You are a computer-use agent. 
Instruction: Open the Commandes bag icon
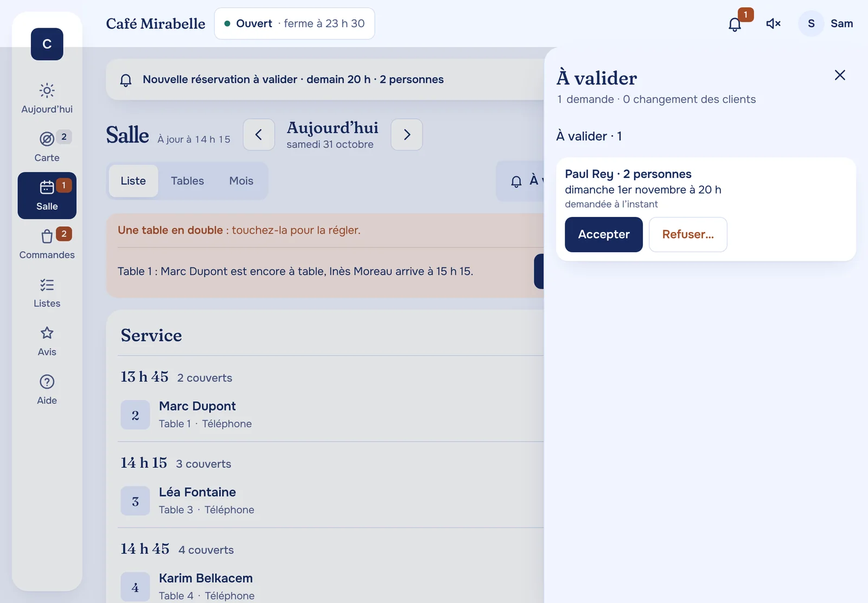click(x=47, y=236)
